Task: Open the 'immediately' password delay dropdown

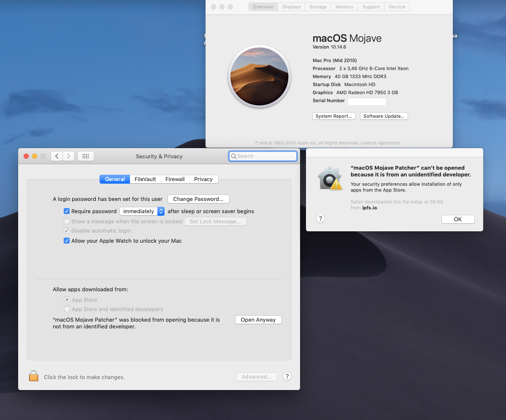Action: click(x=142, y=211)
